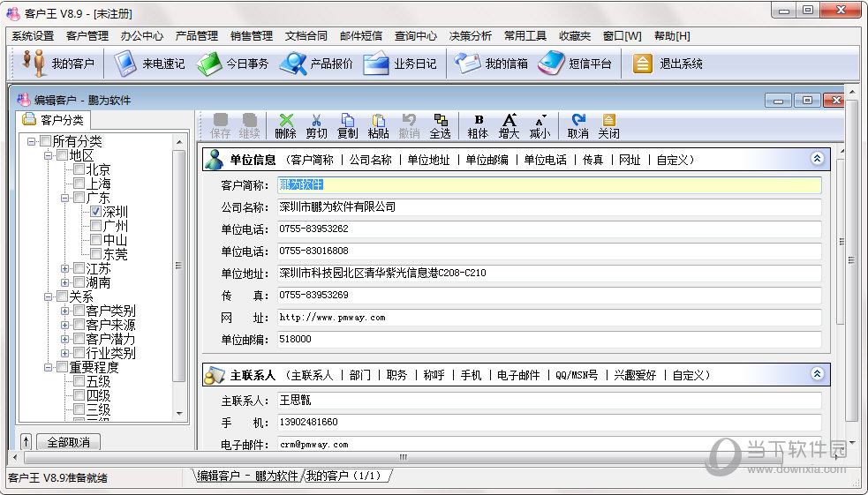Check the 上海 checkbox

[x=79, y=183]
